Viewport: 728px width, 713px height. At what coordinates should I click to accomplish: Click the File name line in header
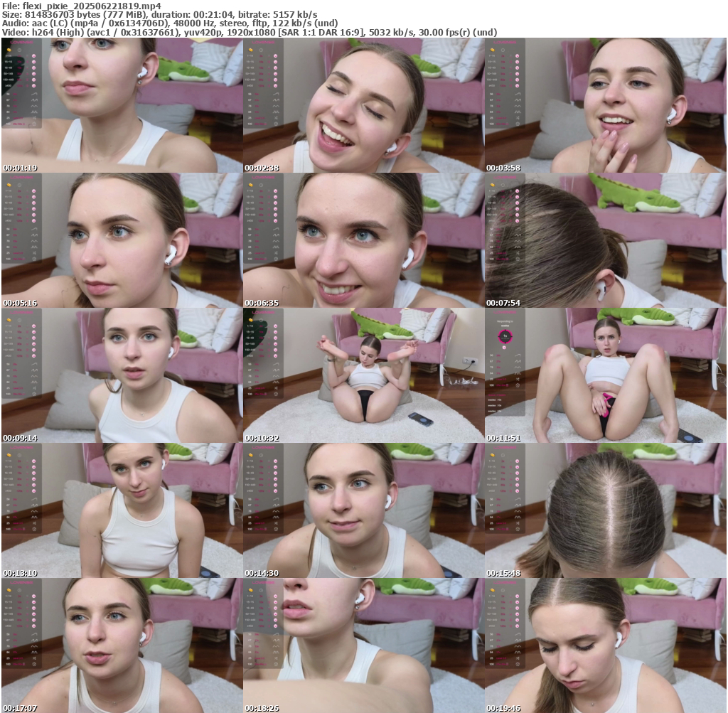point(81,5)
